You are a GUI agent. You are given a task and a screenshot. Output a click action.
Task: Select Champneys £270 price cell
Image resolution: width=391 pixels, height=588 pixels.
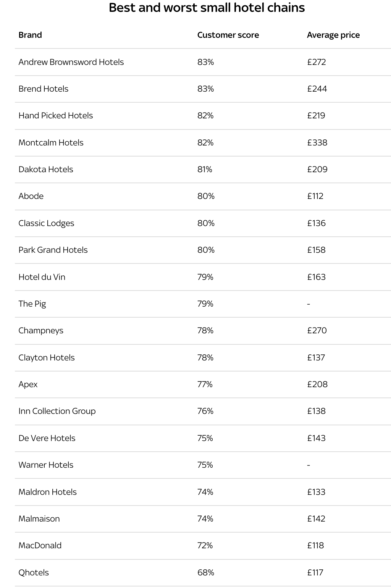[317, 331]
